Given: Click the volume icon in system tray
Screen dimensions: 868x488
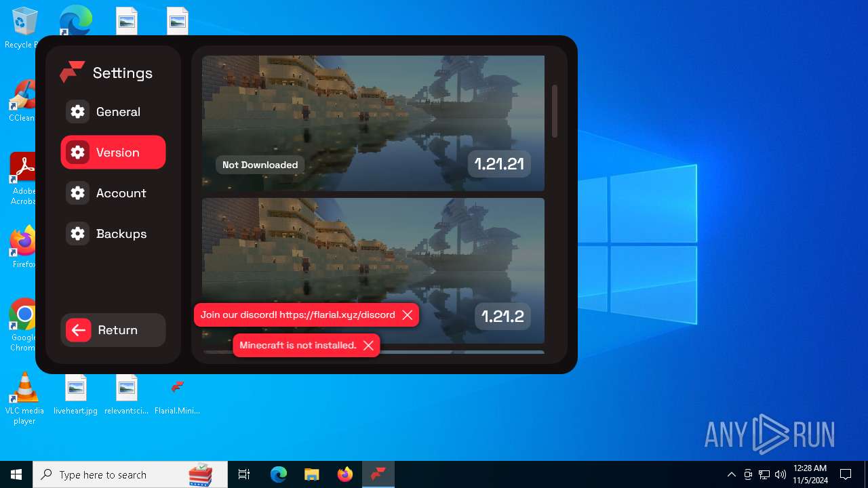Looking at the screenshot, I should [781, 474].
